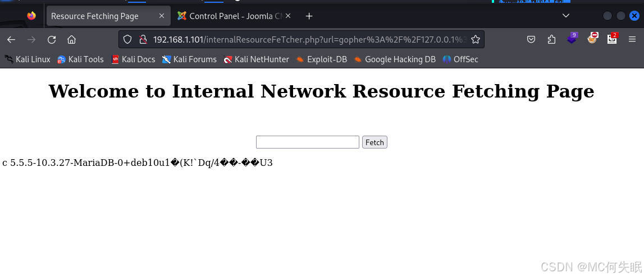Close the Joomla Control Panel tab

tap(288, 16)
